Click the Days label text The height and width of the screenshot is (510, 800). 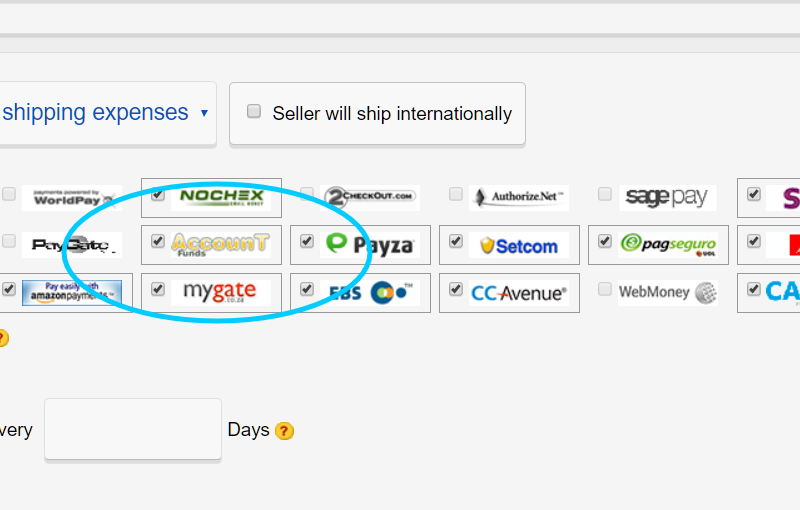point(248,429)
